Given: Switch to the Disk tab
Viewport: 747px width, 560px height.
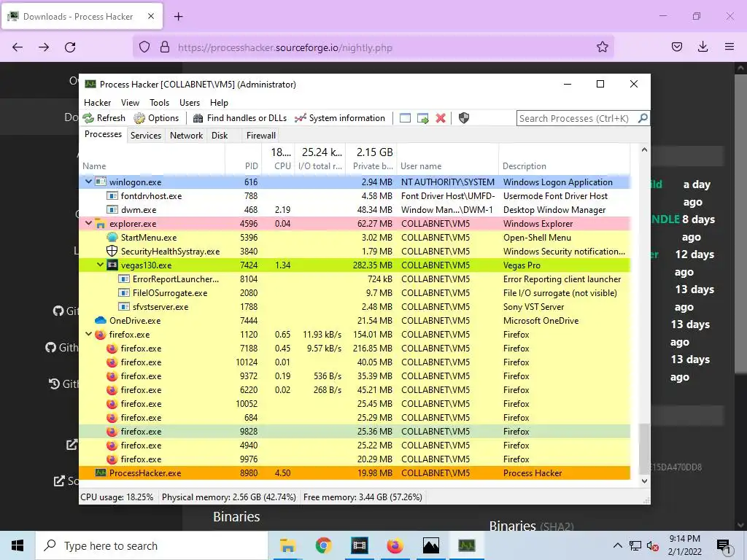Looking at the screenshot, I should pyautogui.click(x=220, y=135).
